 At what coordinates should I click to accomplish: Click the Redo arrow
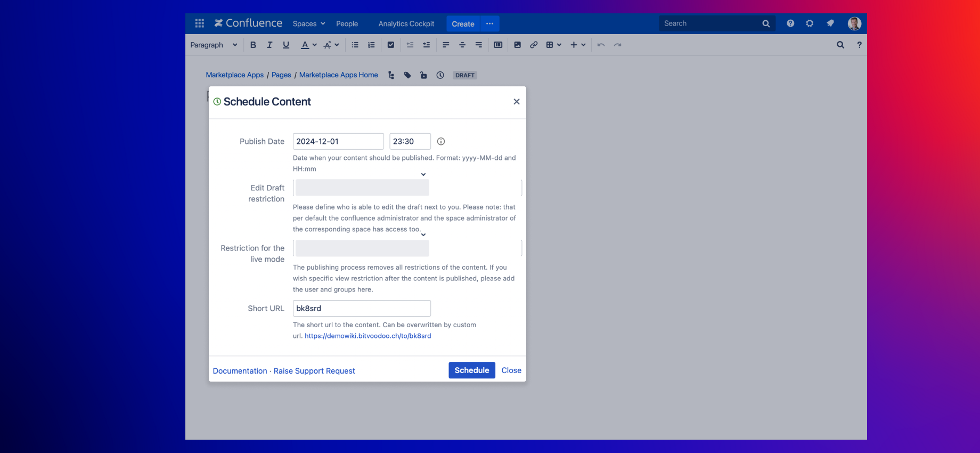pos(618,45)
